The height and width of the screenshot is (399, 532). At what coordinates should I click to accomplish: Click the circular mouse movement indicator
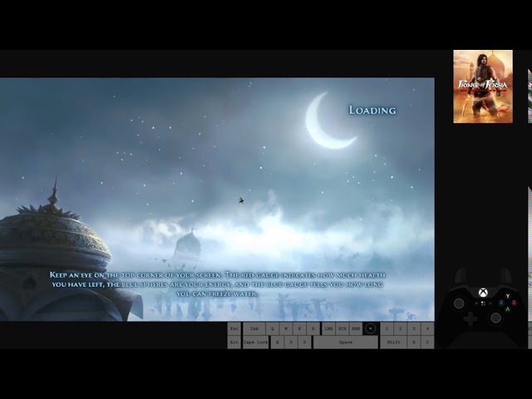pos(370,328)
